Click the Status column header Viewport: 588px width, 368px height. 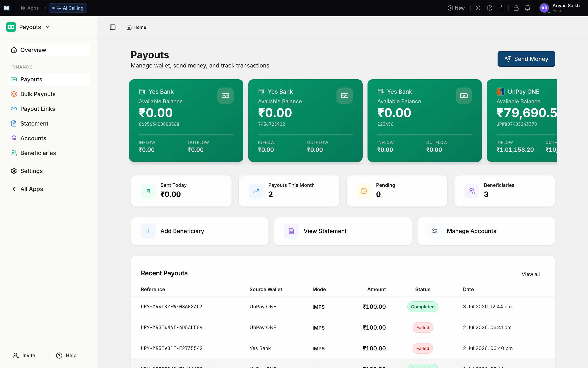tap(423, 289)
